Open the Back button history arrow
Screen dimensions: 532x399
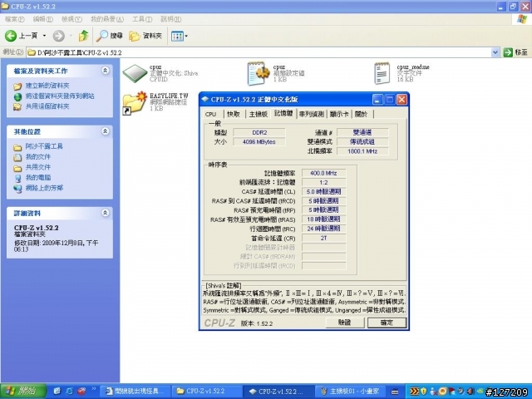click(x=44, y=36)
